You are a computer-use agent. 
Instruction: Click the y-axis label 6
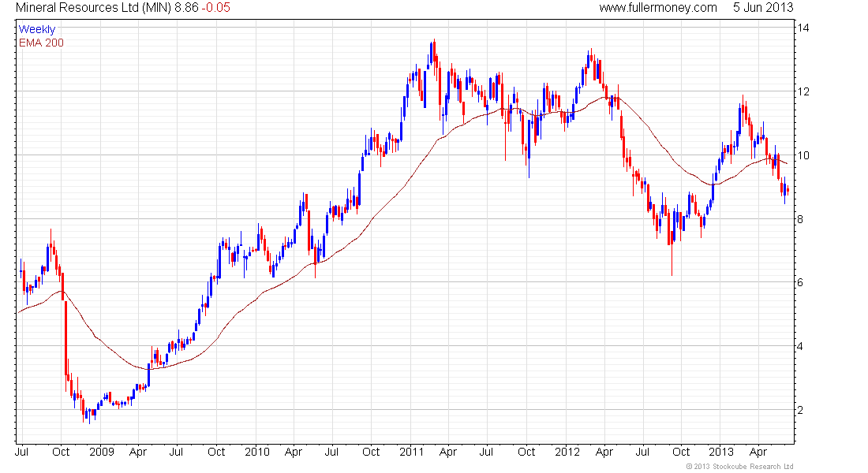coord(800,283)
